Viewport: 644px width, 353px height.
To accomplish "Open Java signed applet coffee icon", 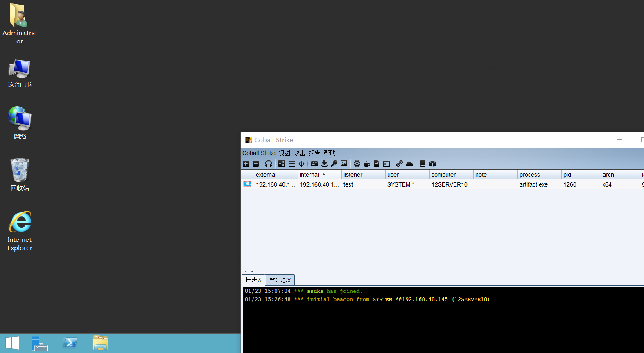I will [x=367, y=164].
